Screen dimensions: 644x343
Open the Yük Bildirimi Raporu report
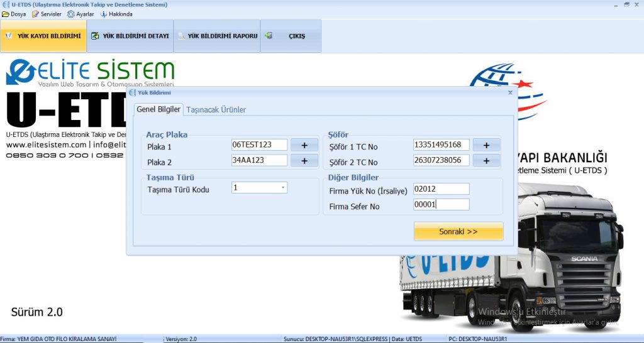[217, 36]
